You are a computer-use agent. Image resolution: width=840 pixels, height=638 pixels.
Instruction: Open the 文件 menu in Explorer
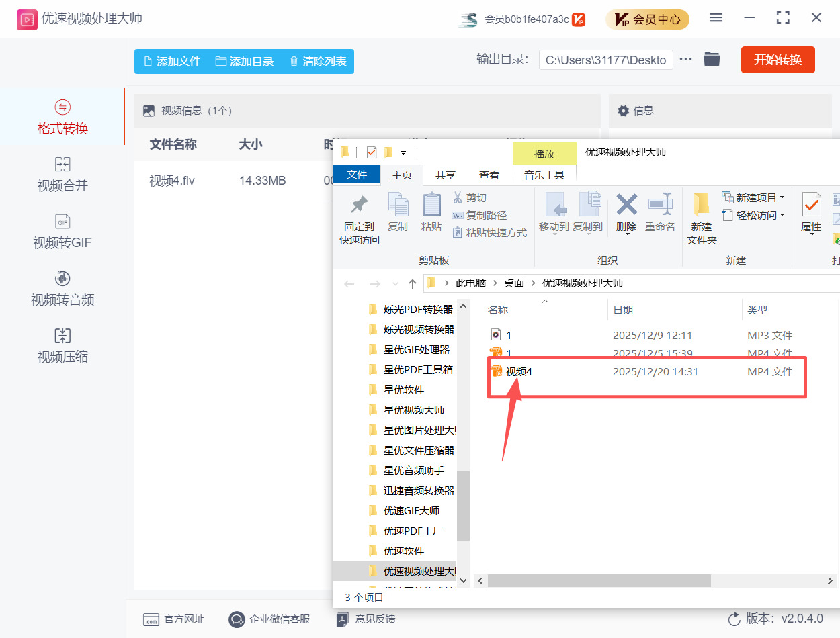(x=357, y=175)
